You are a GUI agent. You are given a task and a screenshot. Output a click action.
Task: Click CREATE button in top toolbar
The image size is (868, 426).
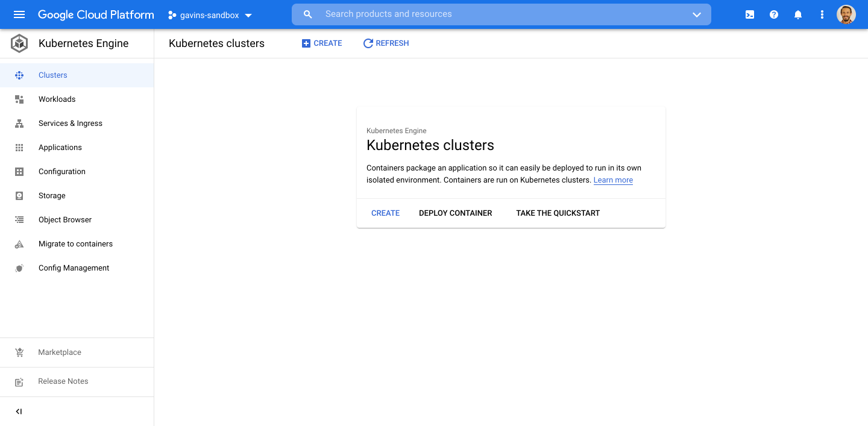pos(322,43)
